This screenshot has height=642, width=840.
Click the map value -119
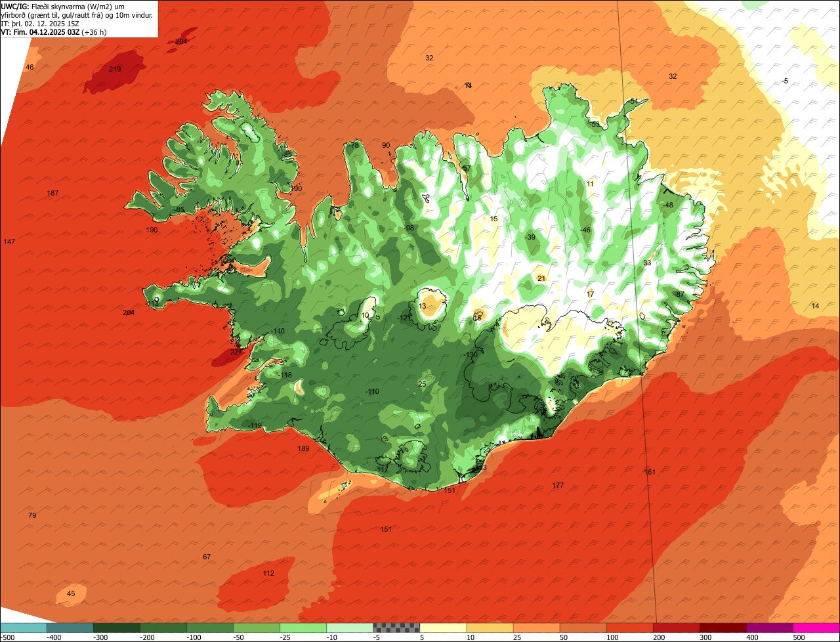[x=255, y=426]
